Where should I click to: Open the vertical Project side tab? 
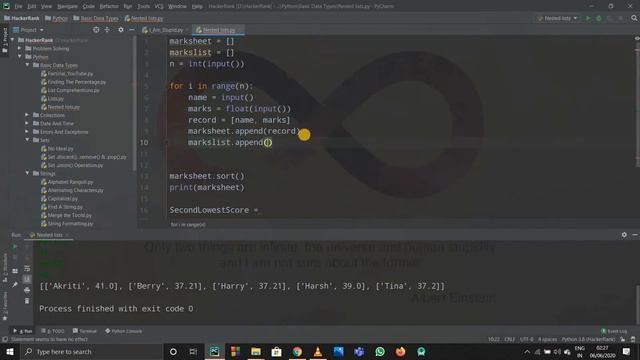coord(4,41)
